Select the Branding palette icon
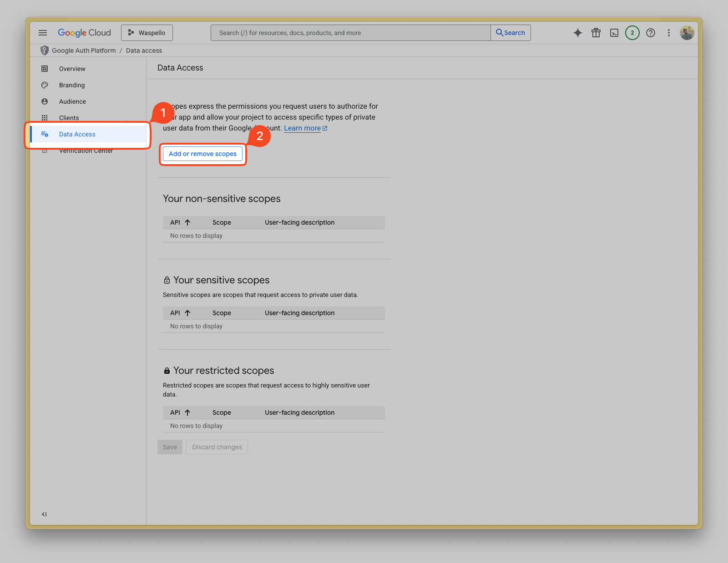 point(45,85)
